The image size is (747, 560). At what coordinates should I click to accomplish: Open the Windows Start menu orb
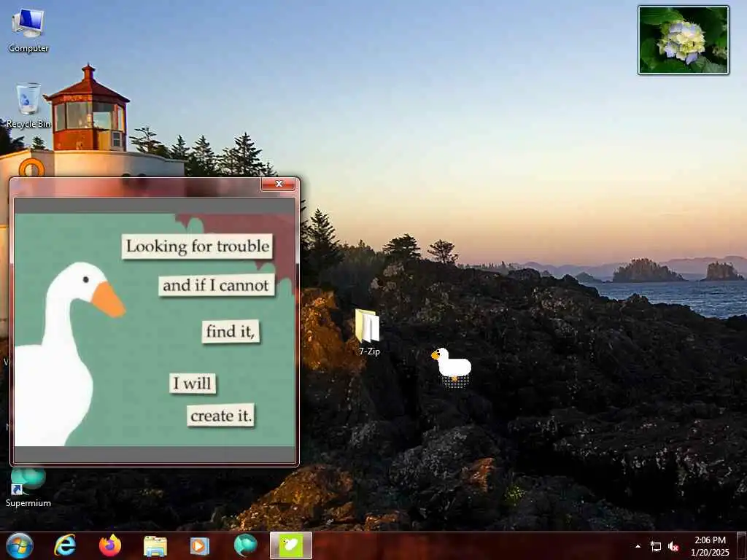[x=20, y=545]
